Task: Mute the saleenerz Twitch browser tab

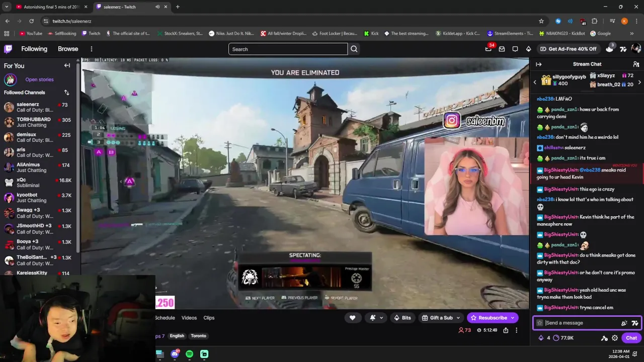Action: click(157, 7)
